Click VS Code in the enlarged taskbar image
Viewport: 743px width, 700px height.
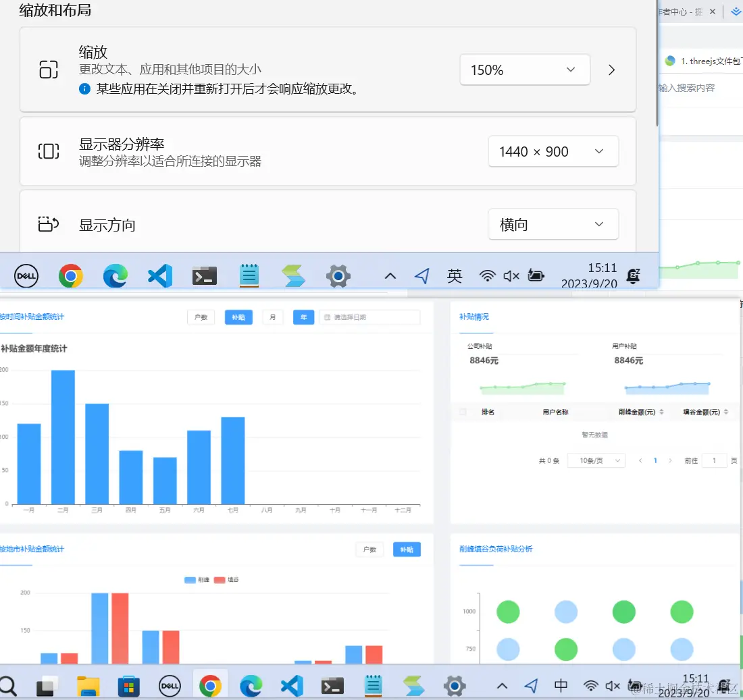pos(160,275)
